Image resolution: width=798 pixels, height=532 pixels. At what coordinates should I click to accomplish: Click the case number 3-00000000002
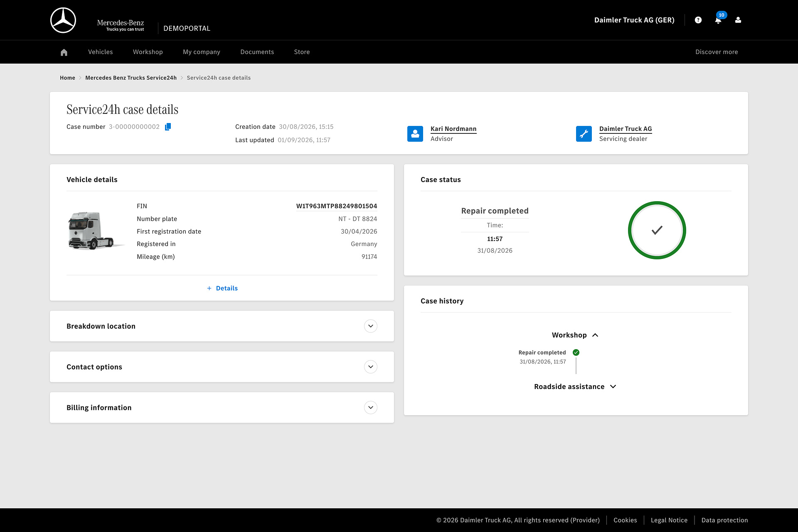134,127
